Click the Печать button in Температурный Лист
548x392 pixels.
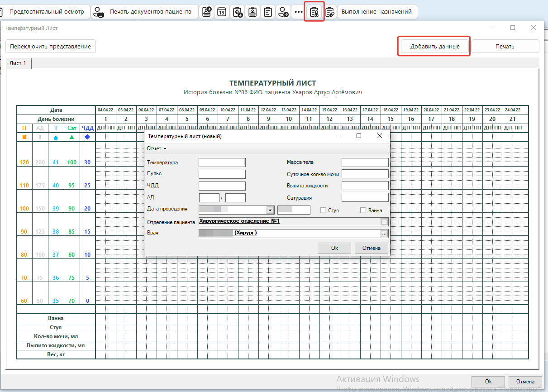(505, 46)
